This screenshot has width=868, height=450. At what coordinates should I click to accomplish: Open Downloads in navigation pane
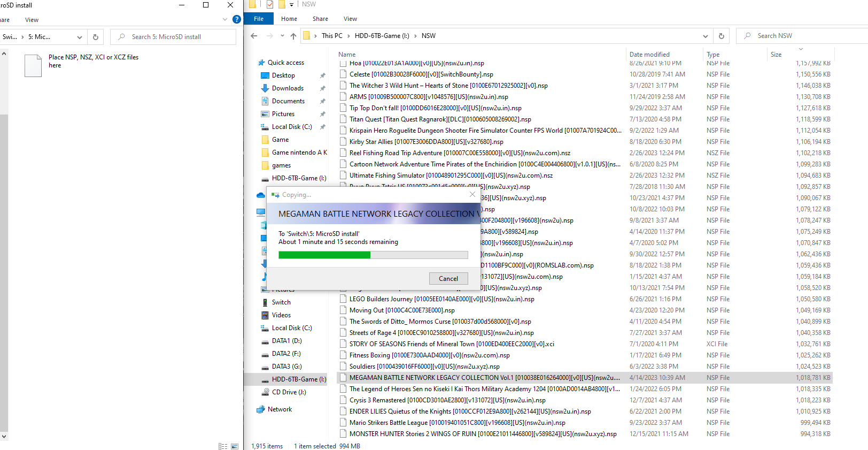[288, 88]
